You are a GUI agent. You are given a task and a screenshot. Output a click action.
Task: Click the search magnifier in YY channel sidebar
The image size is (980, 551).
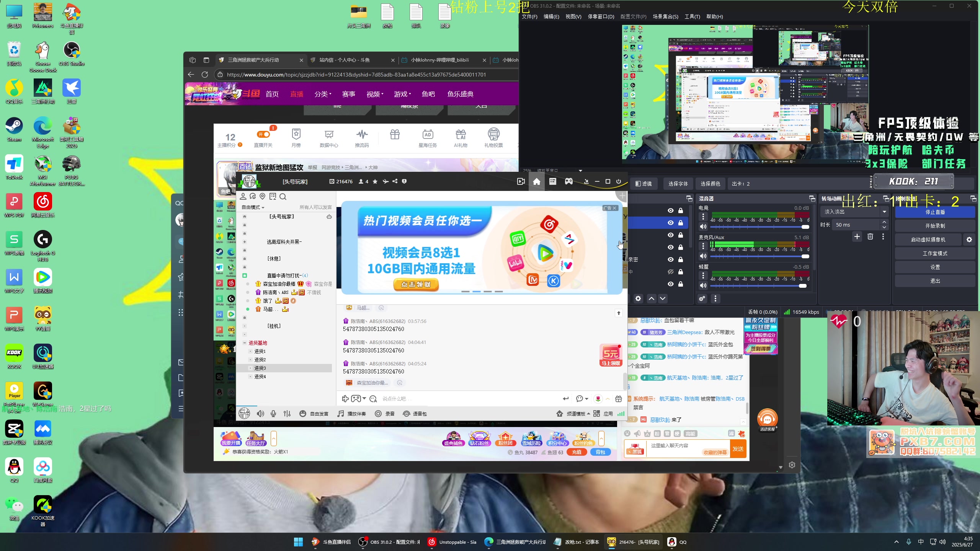[x=283, y=197]
